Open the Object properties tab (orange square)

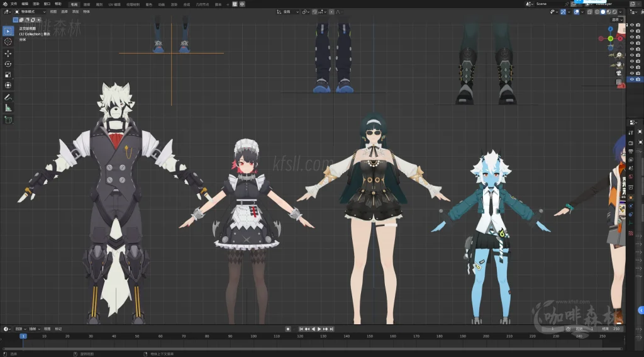(630, 198)
